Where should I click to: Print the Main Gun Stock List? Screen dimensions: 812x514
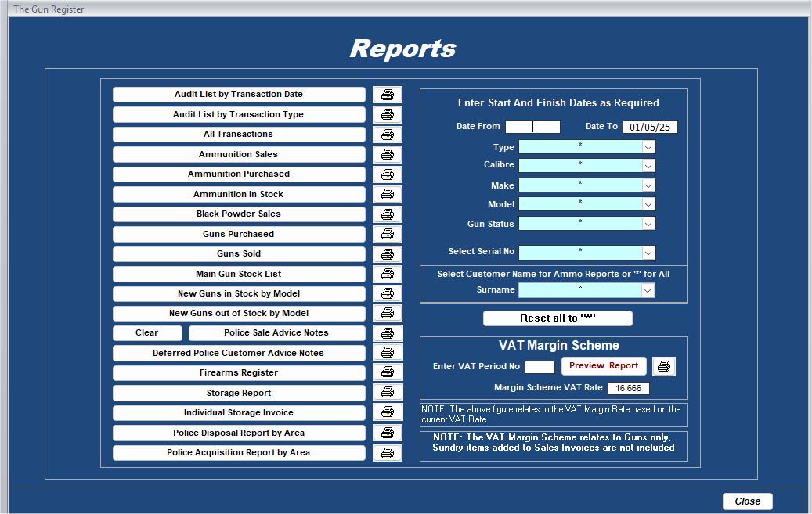[x=387, y=273]
